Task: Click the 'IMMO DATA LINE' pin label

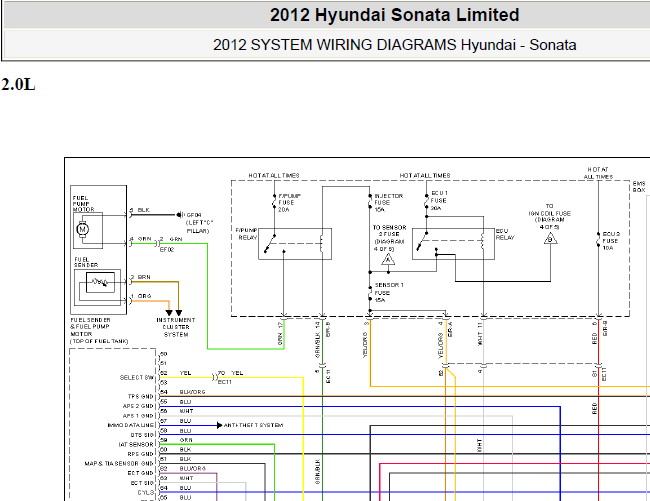Action: pyautogui.click(x=130, y=425)
